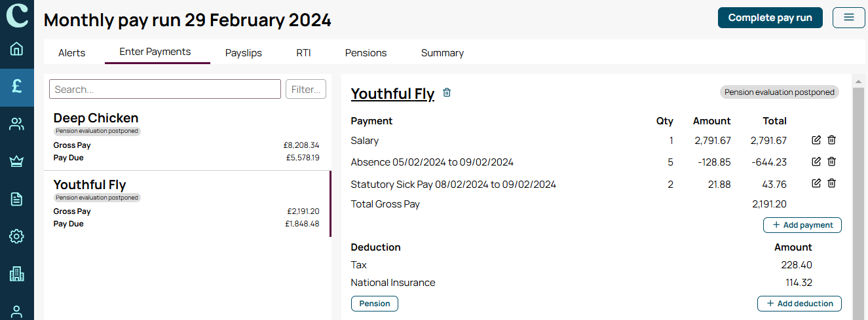Screen dimensions: 868x320
Task: Delete Youthful Fly from pay run
Action: (x=447, y=93)
